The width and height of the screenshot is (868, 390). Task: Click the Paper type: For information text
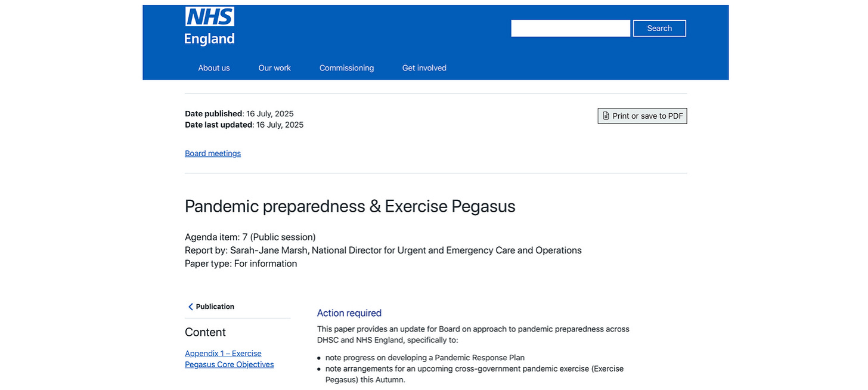click(241, 264)
